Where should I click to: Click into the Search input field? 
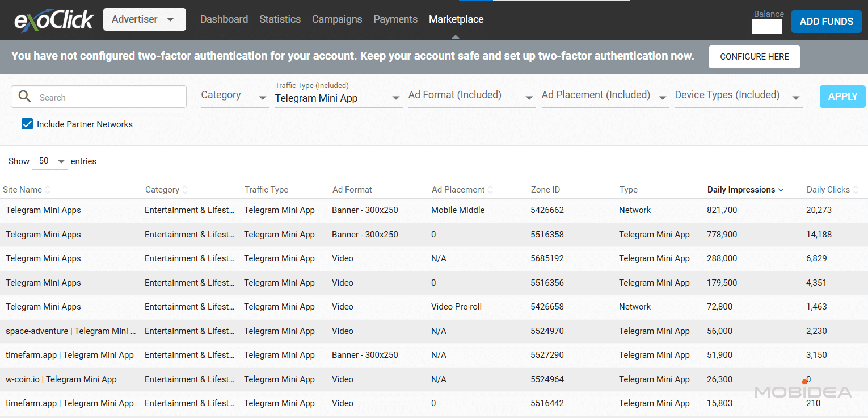[x=108, y=97]
